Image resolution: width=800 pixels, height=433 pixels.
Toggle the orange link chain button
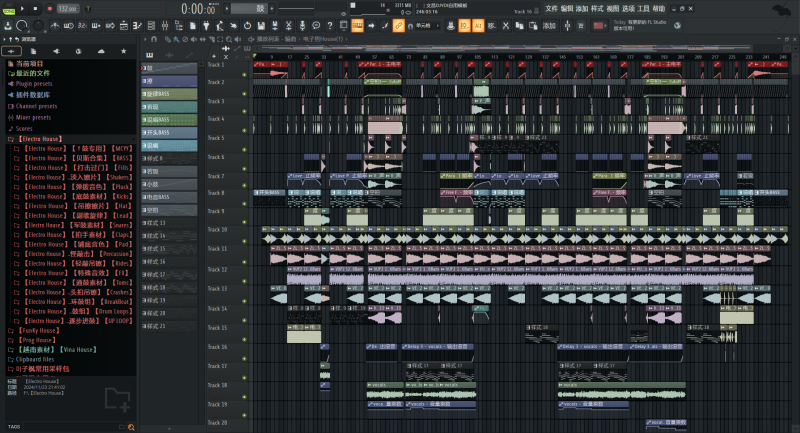click(x=398, y=26)
